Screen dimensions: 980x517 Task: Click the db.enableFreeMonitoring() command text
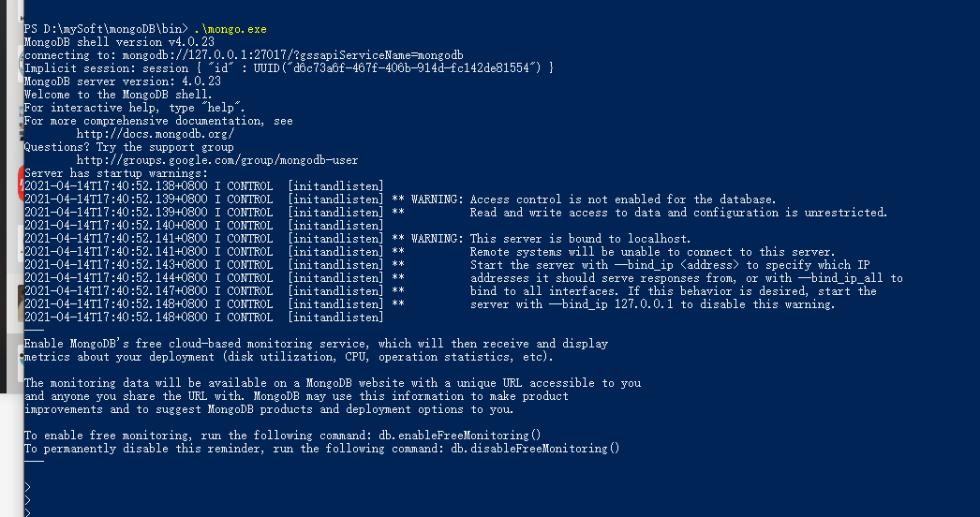(459, 436)
